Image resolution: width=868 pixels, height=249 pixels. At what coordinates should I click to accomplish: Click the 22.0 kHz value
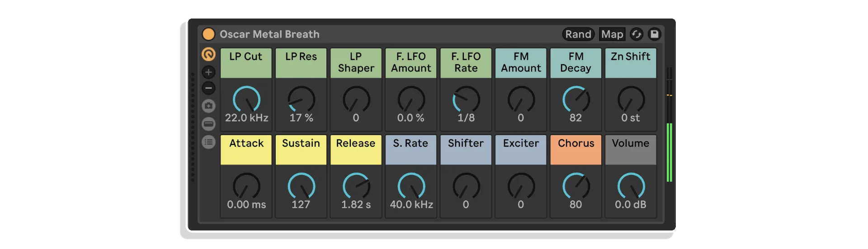pyautogui.click(x=246, y=118)
